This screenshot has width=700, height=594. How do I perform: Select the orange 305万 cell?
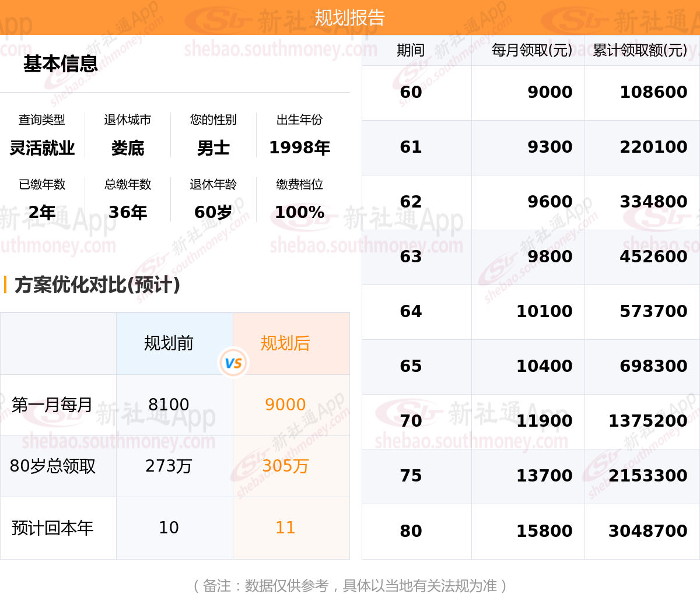coord(285,466)
